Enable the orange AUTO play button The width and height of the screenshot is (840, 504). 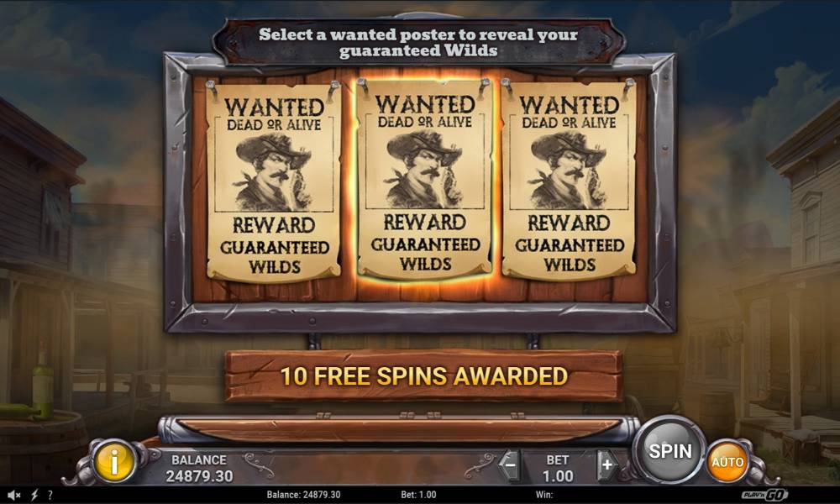tap(727, 462)
